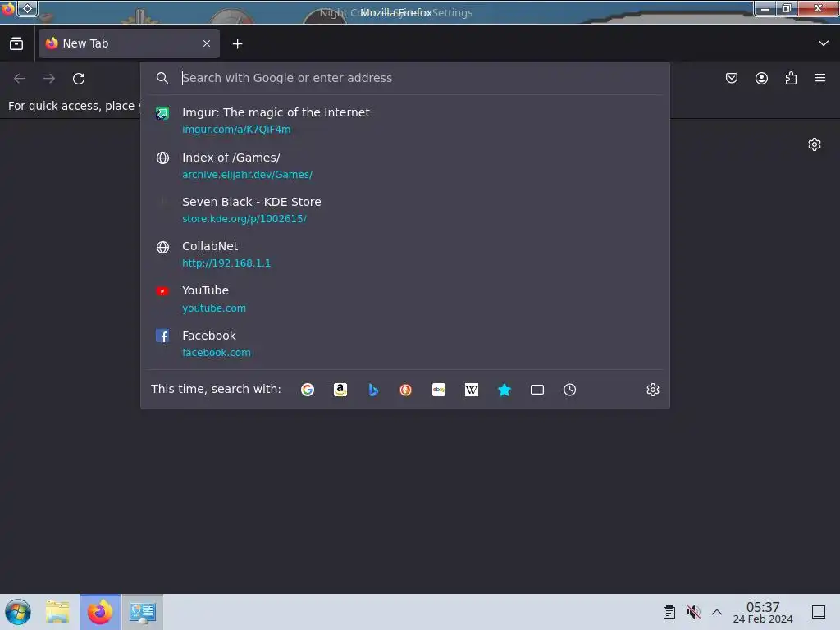Search open tabs with tab icon
The height and width of the screenshot is (630, 840).
pyautogui.click(x=536, y=390)
